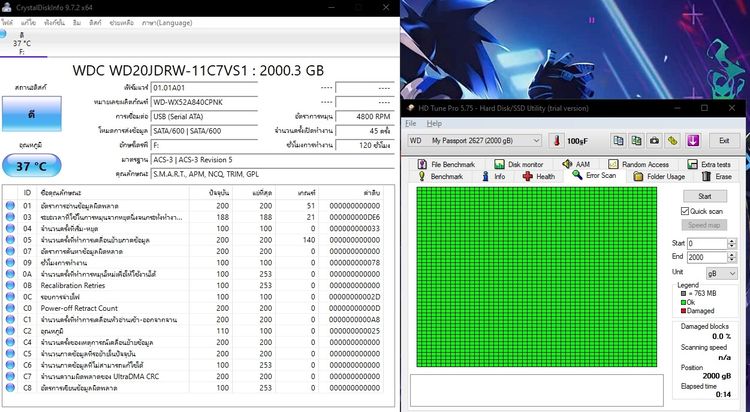Click the serial number field WD-WX52A840CPNK
The image size is (750, 412).
tap(204, 102)
